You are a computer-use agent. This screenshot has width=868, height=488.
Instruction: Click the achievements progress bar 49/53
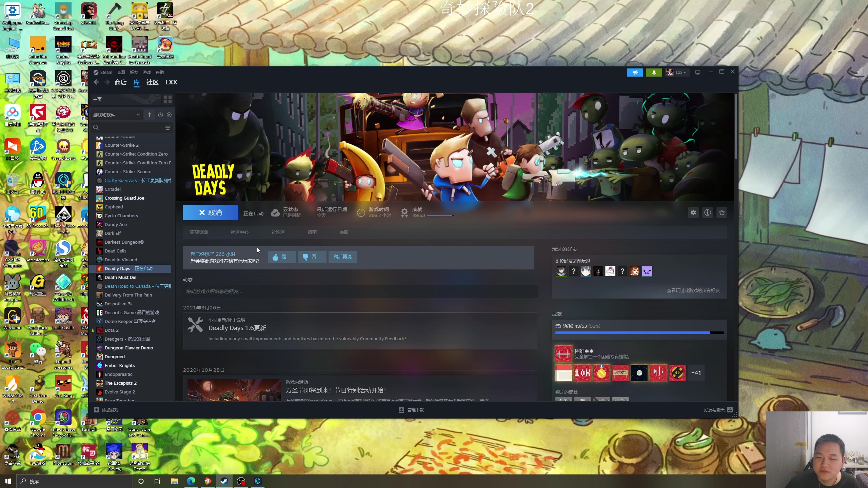coord(639,333)
